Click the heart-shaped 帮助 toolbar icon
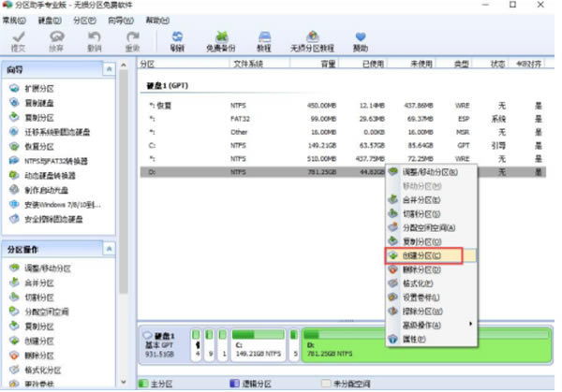This screenshot has height=392, width=562. [361, 41]
